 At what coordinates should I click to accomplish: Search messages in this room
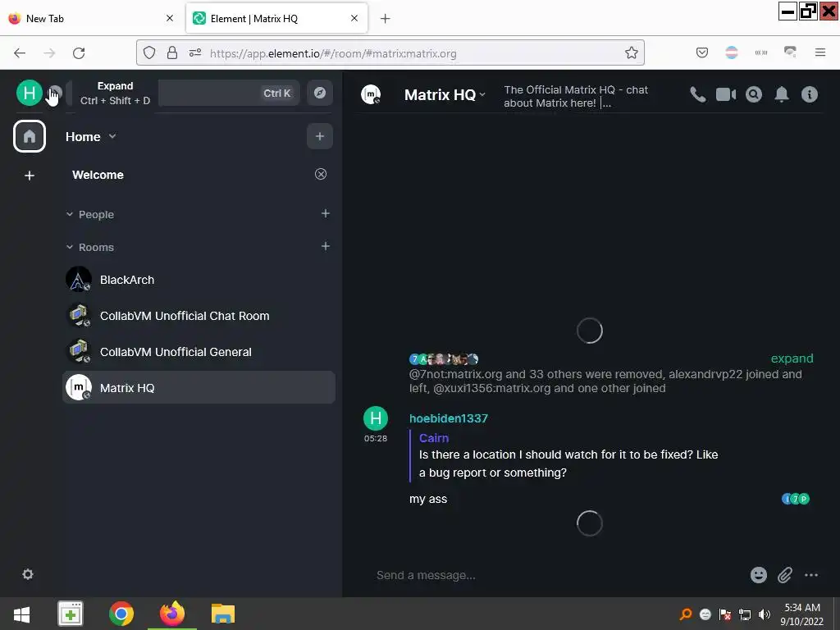pyautogui.click(x=754, y=94)
